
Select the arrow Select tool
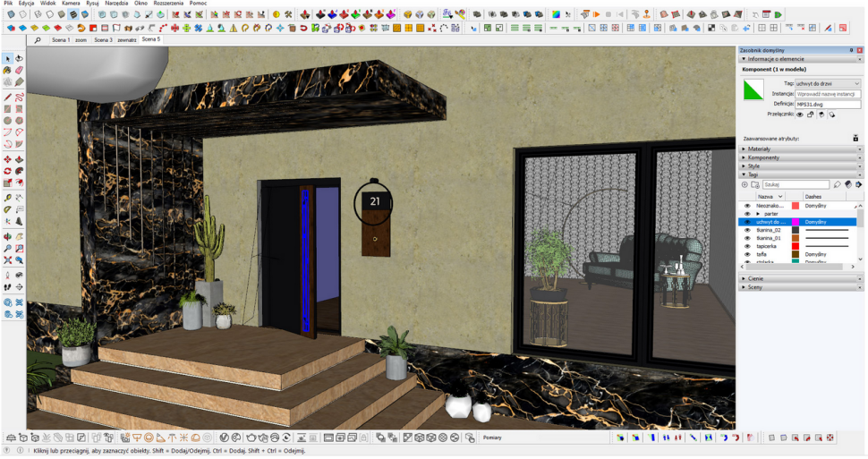[x=8, y=58]
